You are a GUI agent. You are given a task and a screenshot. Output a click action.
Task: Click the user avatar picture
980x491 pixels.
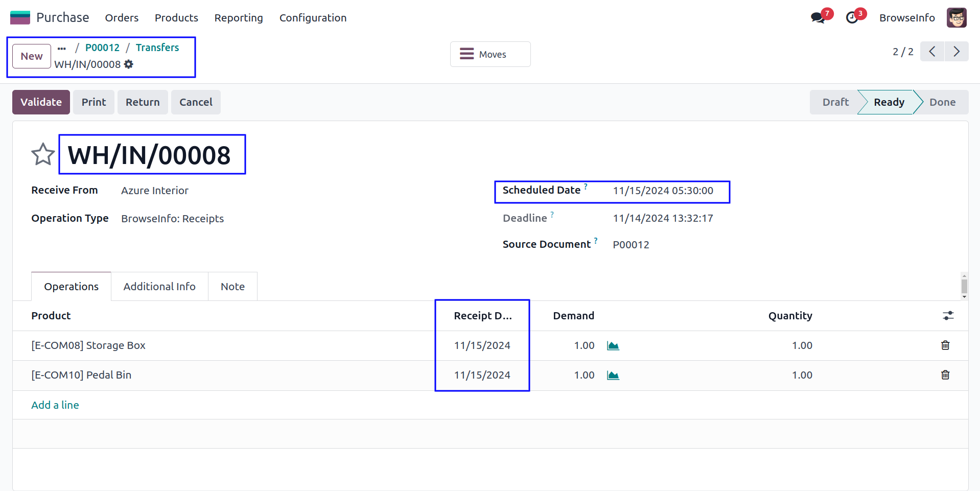[x=956, y=18]
